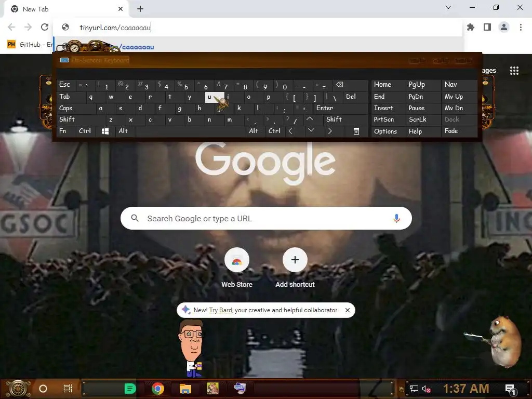Click the network tray icon
532x399 pixels.
click(x=414, y=389)
